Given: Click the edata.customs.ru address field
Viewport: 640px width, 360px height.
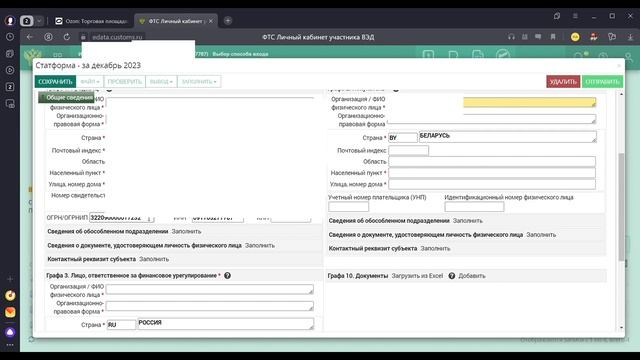Looking at the screenshot, I should click(117, 37).
